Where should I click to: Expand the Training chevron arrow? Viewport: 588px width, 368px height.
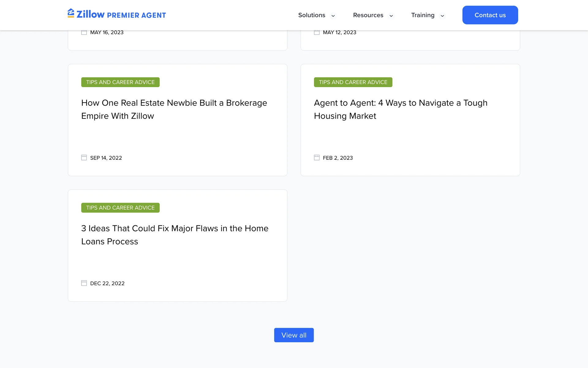coord(442,16)
